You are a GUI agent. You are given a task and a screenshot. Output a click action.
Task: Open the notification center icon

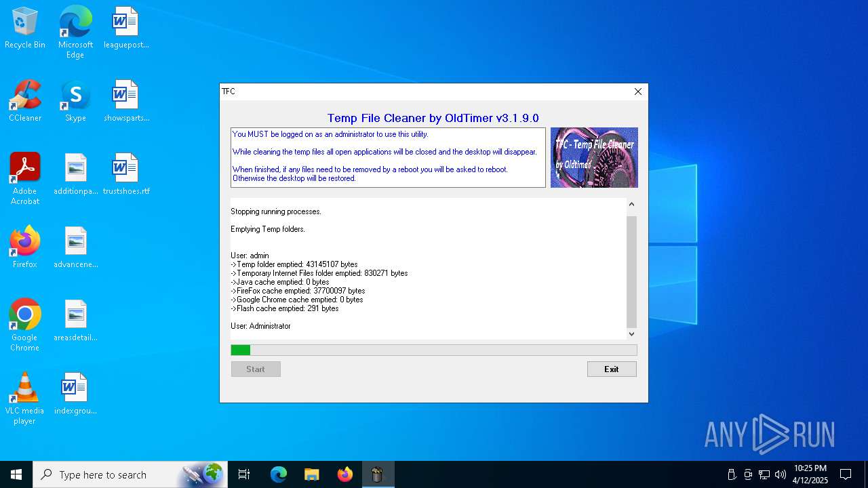pos(846,474)
